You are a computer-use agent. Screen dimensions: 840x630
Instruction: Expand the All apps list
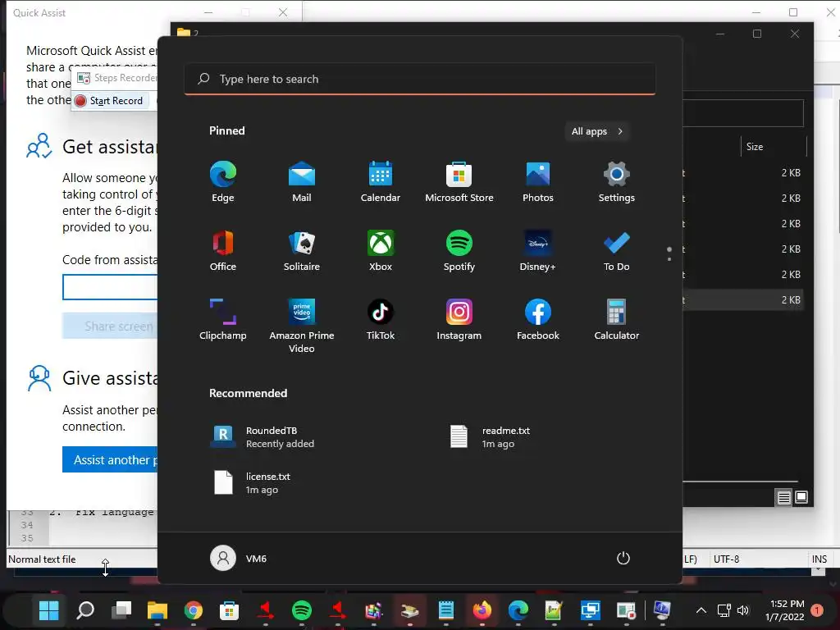pos(597,131)
